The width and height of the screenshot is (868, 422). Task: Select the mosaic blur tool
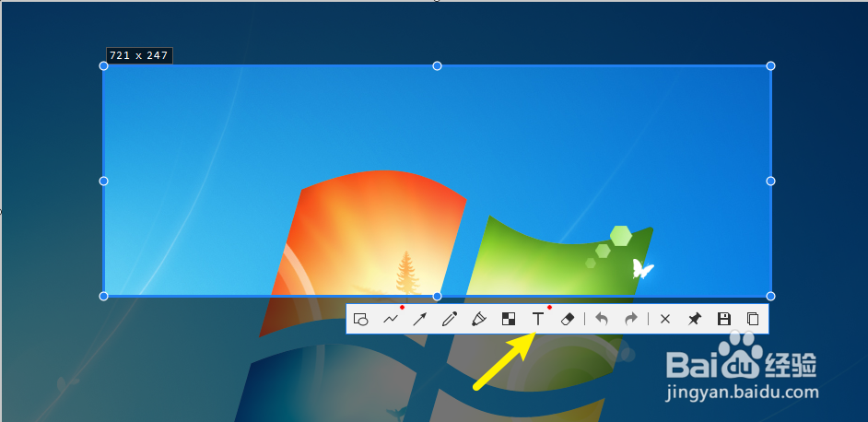click(x=509, y=319)
